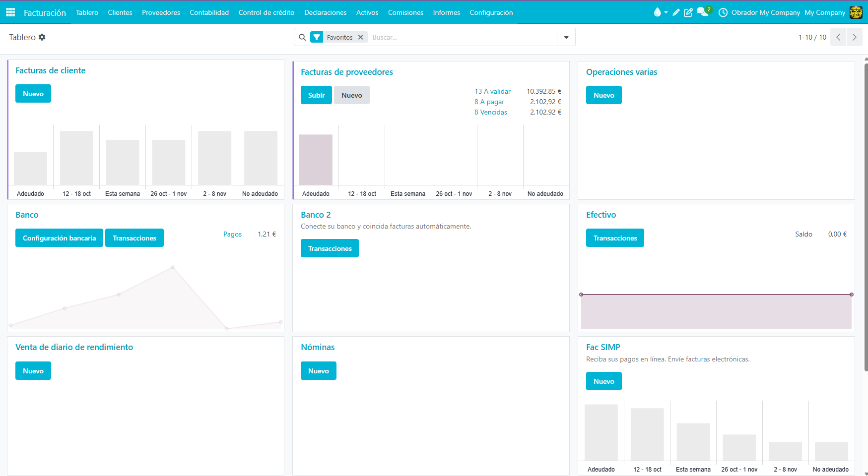Open the user avatar menu

pyautogui.click(x=856, y=12)
